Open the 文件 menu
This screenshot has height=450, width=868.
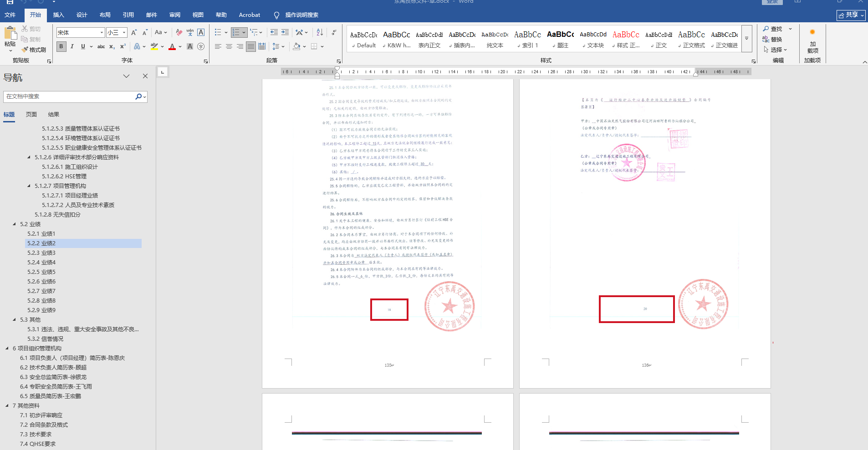(10, 15)
